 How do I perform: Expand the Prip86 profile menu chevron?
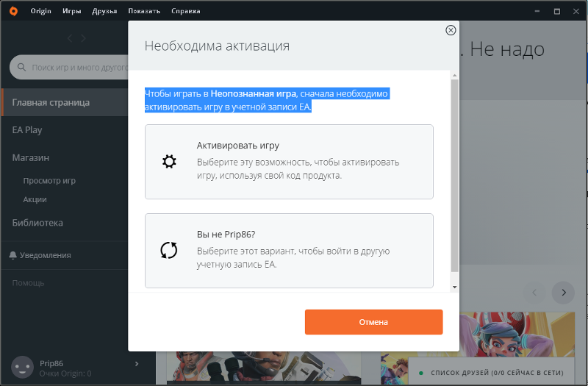tap(137, 363)
